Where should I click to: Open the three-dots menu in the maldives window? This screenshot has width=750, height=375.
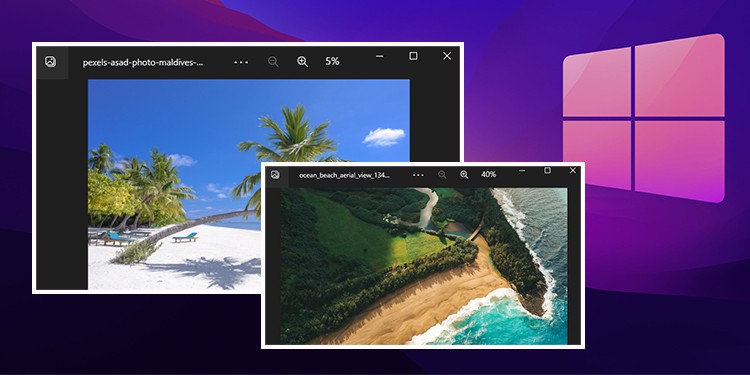click(x=241, y=62)
